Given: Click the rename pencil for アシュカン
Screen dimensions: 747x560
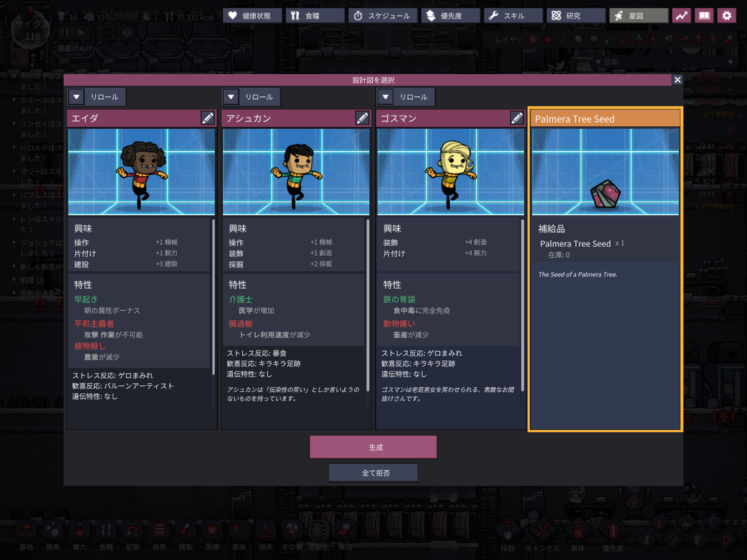Looking at the screenshot, I should click(x=362, y=118).
